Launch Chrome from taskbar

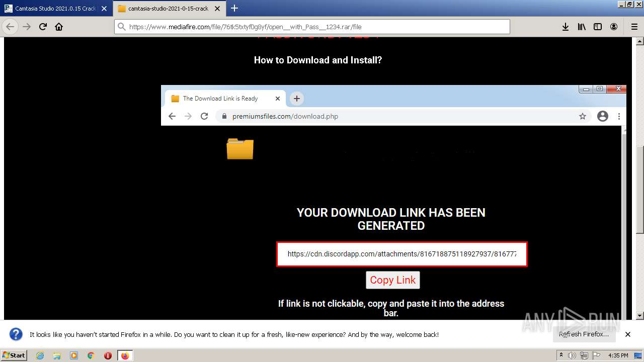(91, 355)
